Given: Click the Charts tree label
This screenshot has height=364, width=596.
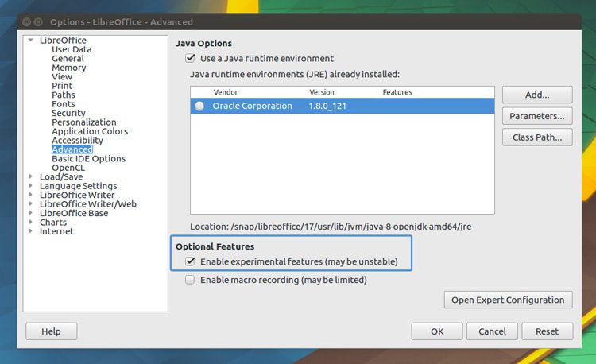Looking at the screenshot, I should (53, 223).
